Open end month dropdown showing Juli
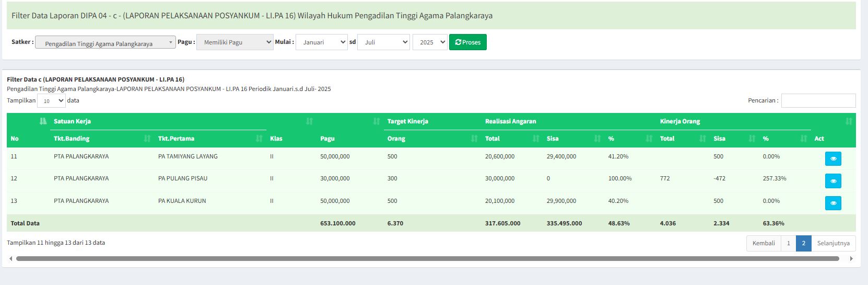 [x=383, y=42]
